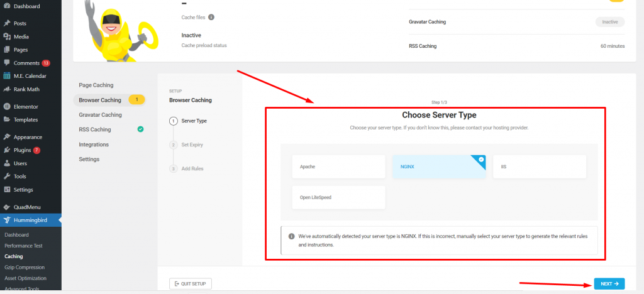Click the NEXT button
The image size is (644, 294).
pos(609,284)
